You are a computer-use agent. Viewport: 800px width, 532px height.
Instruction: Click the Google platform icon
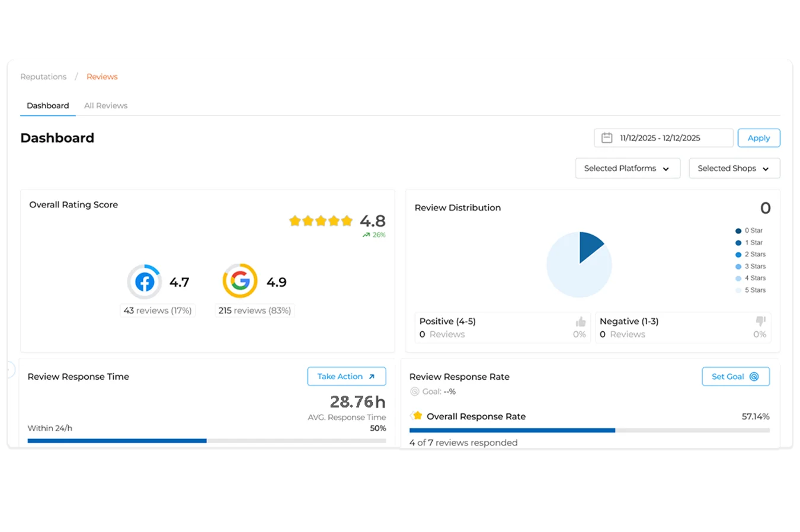(240, 281)
